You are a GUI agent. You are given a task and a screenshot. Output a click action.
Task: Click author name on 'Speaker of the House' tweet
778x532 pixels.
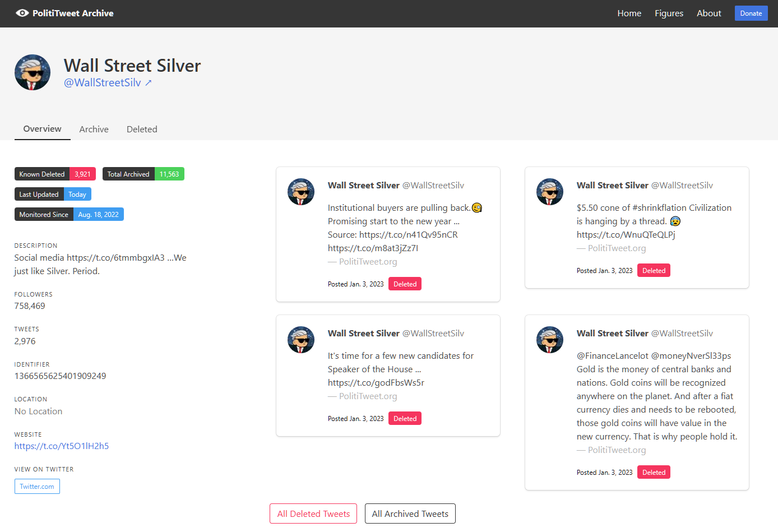[x=364, y=333]
